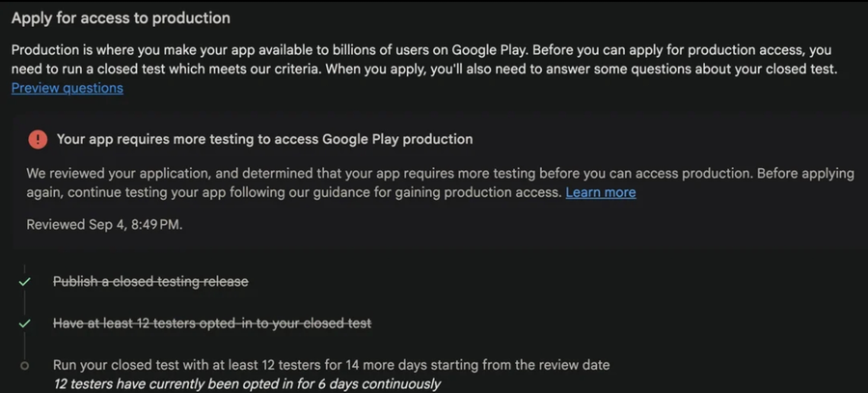Select the Apply for access to production heading
The width and height of the screenshot is (868, 393).
pyautogui.click(x=121, y=17)
